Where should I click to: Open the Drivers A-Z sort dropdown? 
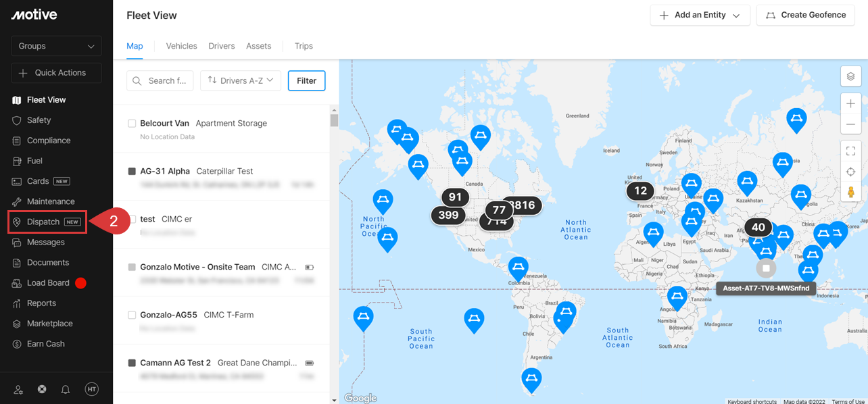[x=241, y=80]
